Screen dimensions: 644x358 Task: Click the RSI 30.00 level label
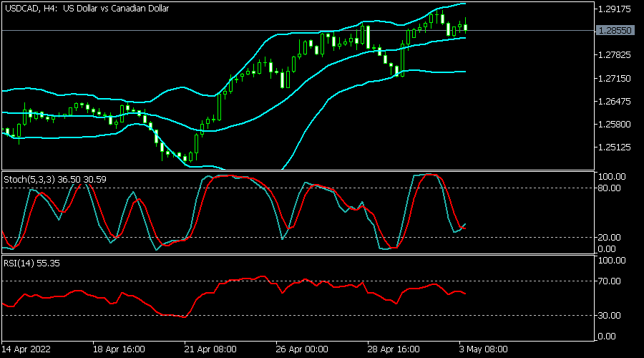point(610,315)
